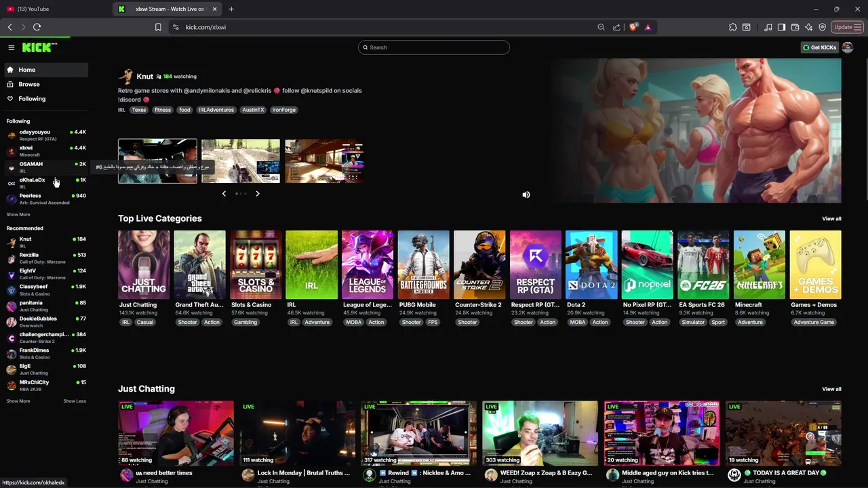Expand Show More under Following

(x=18, y=214)
